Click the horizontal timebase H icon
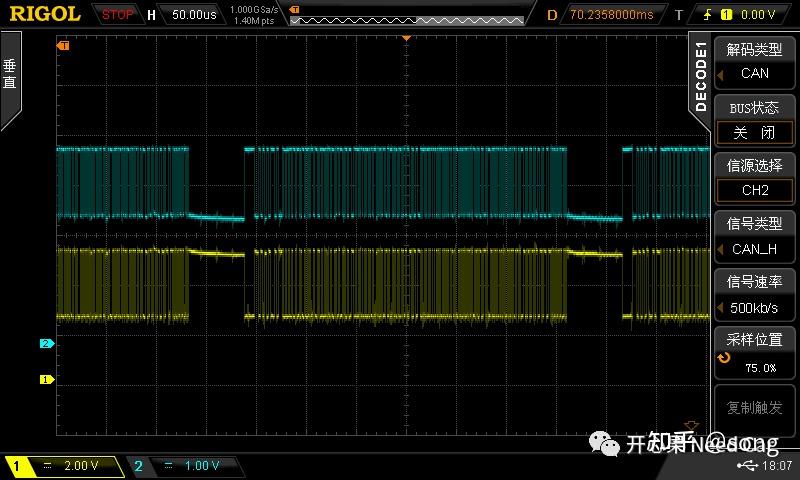The height and width of the screenshot is (480, 800). (x=151, y=14)
